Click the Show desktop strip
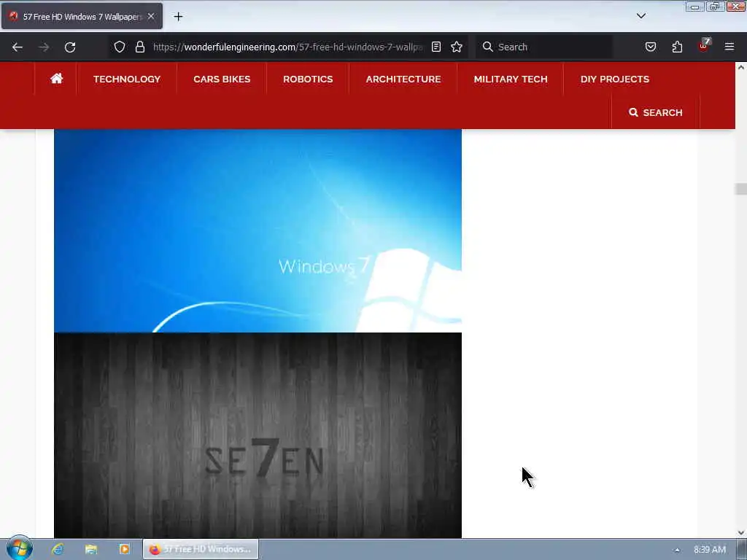The height and width of the screenshot is (560, 747). pyautogui.click(x=741, y=550)
